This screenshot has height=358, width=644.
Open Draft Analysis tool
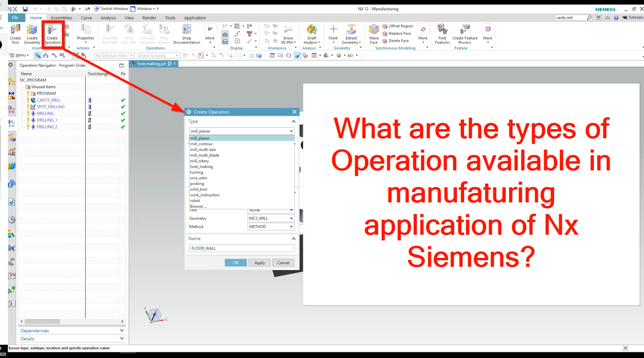click(x=312, y=34)
